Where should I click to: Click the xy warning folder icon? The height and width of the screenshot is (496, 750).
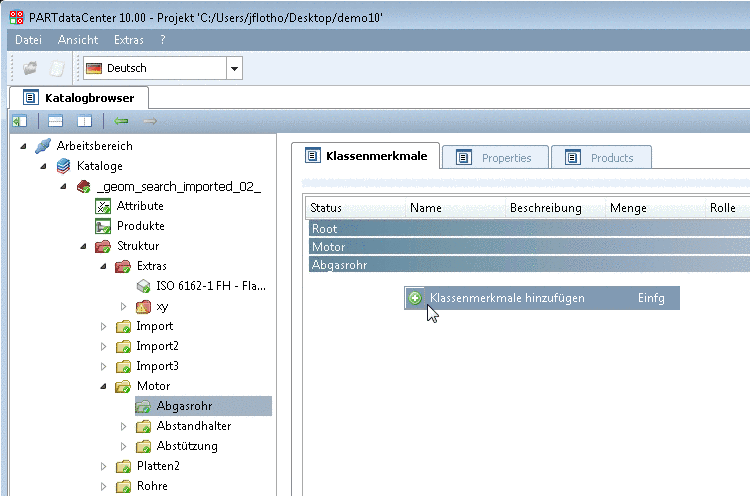143,306
